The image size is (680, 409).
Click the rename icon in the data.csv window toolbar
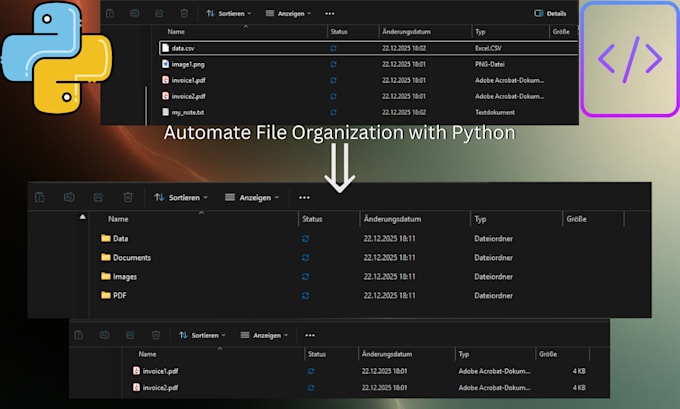[135, 13]
